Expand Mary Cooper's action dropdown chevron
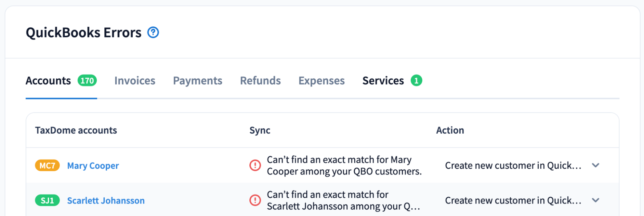 tap(595, 166)
